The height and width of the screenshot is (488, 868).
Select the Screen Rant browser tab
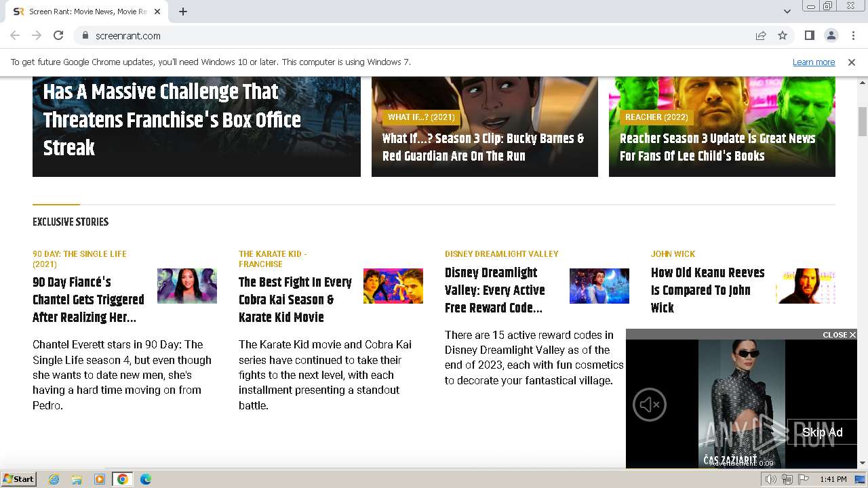(88, 12)
